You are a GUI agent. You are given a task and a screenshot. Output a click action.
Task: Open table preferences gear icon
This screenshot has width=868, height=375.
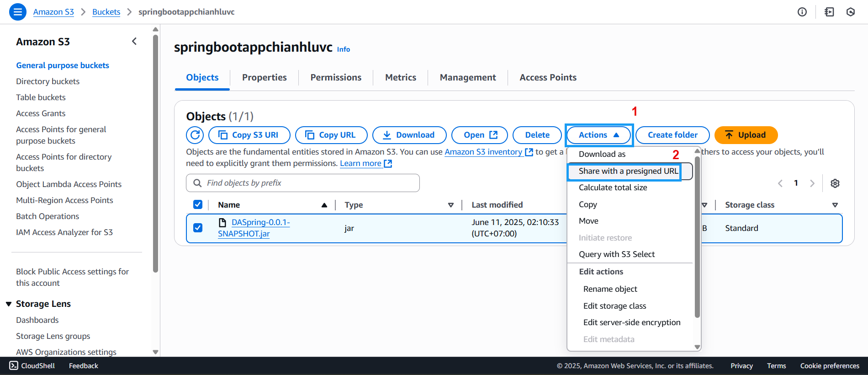coord(835,183)
